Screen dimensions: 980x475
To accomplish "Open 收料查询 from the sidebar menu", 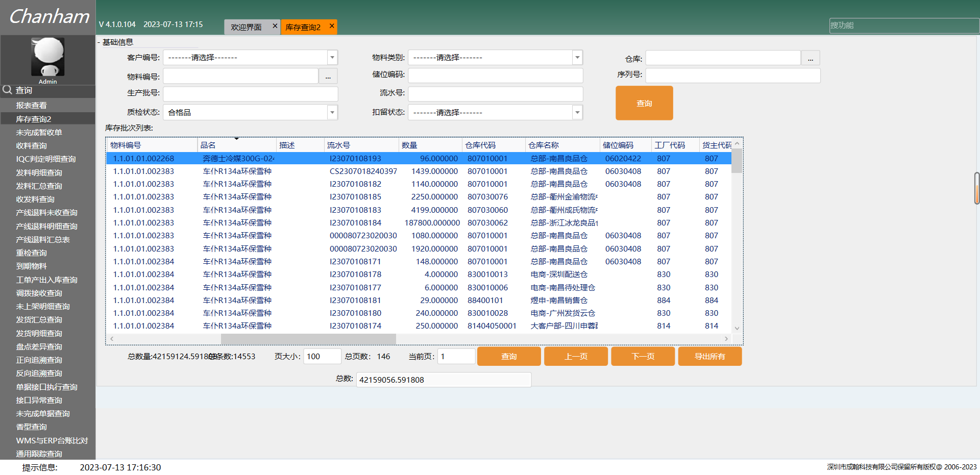I will (31, 146).
